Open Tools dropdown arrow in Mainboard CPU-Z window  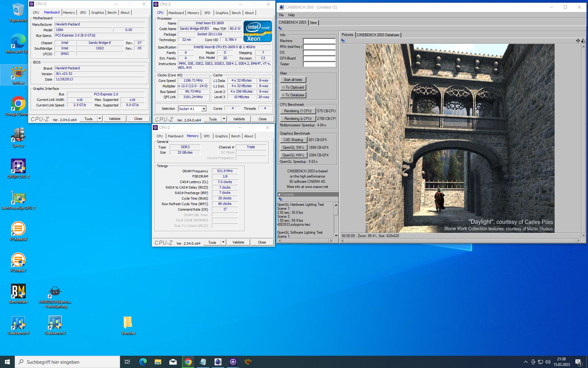point(100,119)
